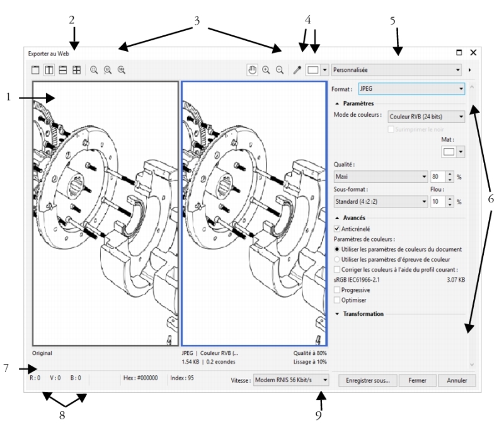Viewport: 504px width, 437px height.
Task: Click the Enregistrer sous... button
Action: click(368, 380)
